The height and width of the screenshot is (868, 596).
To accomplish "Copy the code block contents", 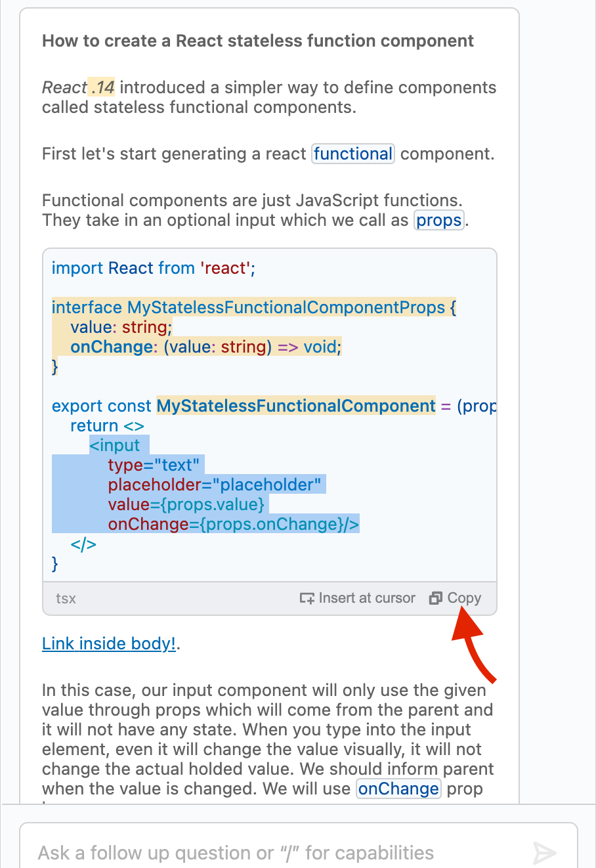I will click(x=455, y=598).
